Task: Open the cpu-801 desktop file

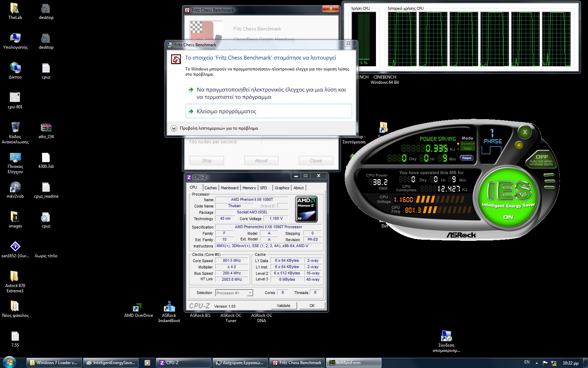Action: pos(15,101)
